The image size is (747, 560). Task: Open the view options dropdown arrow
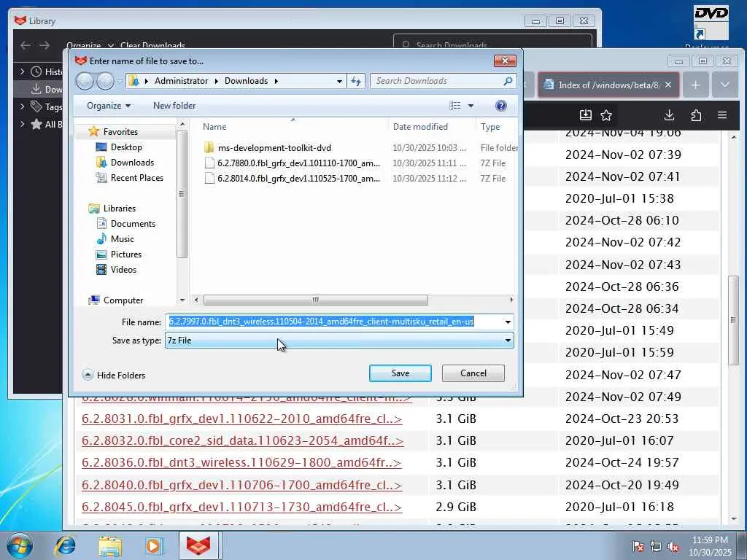coord(471,106)
